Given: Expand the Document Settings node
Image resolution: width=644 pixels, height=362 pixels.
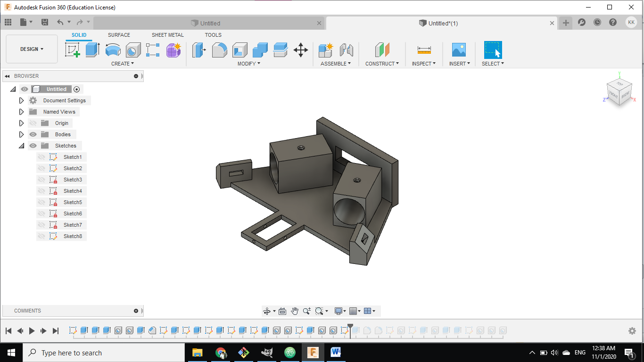Looking at the screenshot, I should (21, 100).
